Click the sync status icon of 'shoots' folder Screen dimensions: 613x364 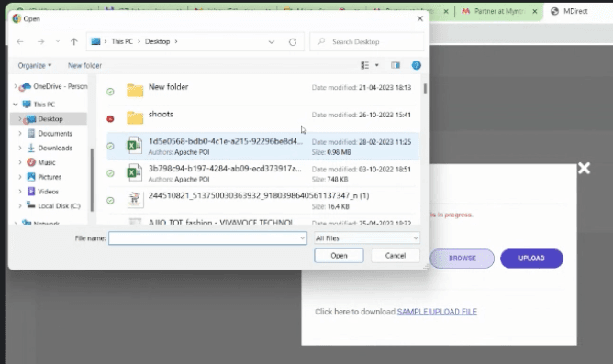click(x=110, y=118)
